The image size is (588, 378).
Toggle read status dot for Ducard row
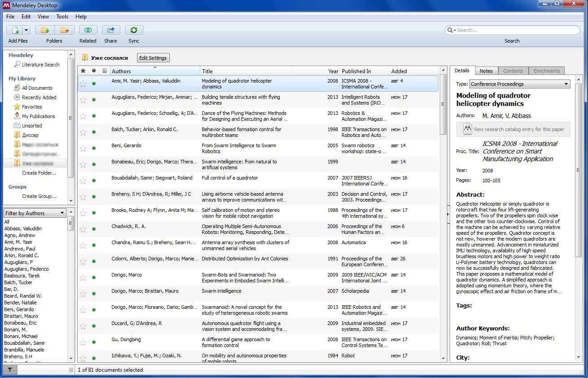tap(93, 326)
